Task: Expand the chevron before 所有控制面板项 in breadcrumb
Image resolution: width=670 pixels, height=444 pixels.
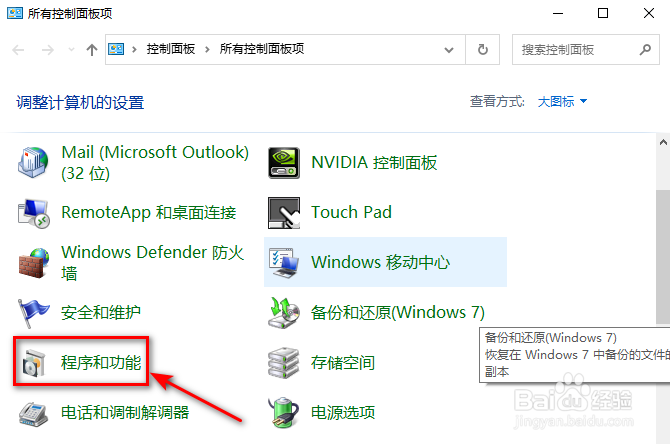Action: (x=207, y=50)
